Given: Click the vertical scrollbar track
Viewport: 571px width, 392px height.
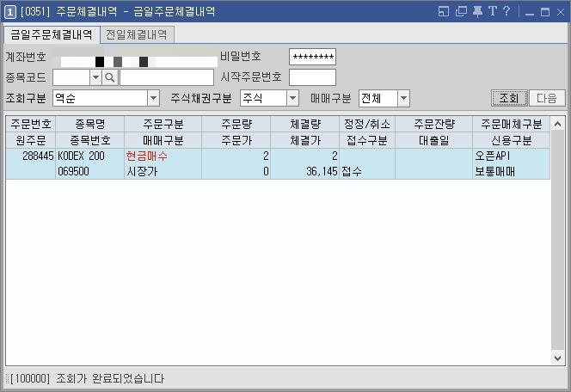Looking at the screenshot, I should pos(557,241).
